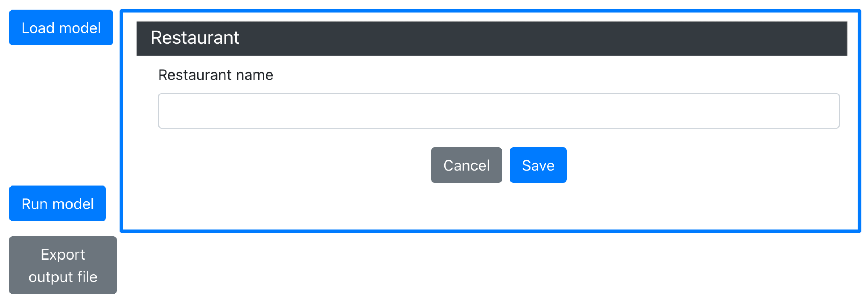Viewport: 868px width, 303px height.
Task: Choose the blue Load model button
Action: coord(61,28)
